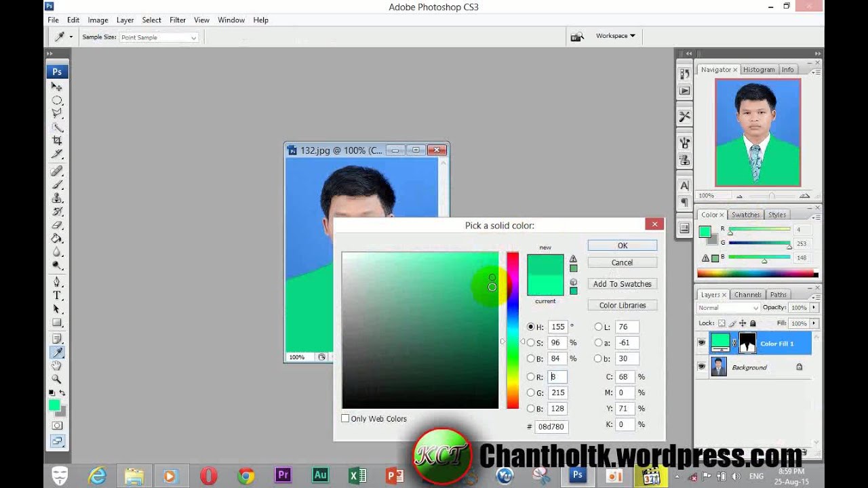Click the vertical hue spectrum slider
868x488 pixels.
(513, 331)
